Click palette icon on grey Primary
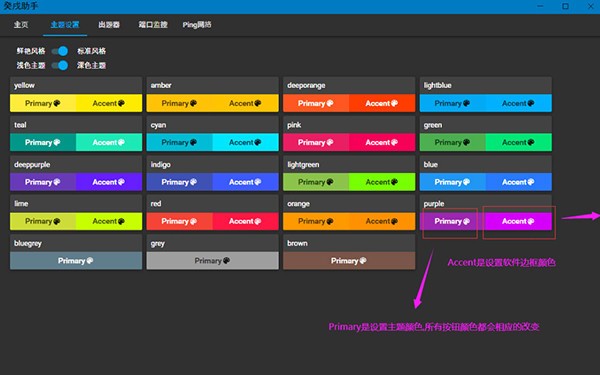This screenshot has width=600, height=375. point(227,261)
